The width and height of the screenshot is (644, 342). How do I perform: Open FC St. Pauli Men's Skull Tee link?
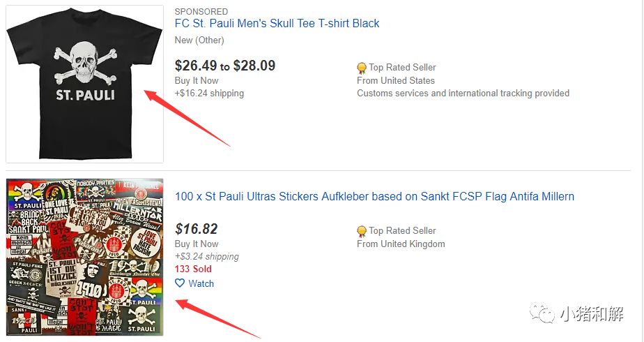coord(277,23)
